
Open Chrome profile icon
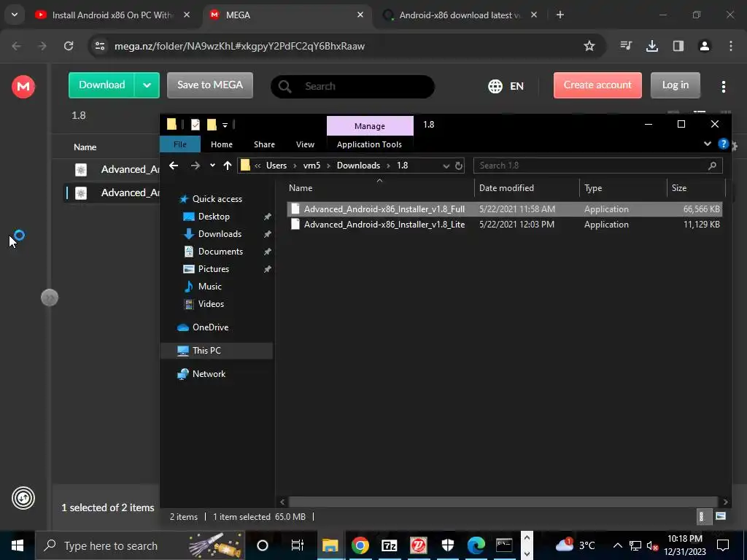704,46
